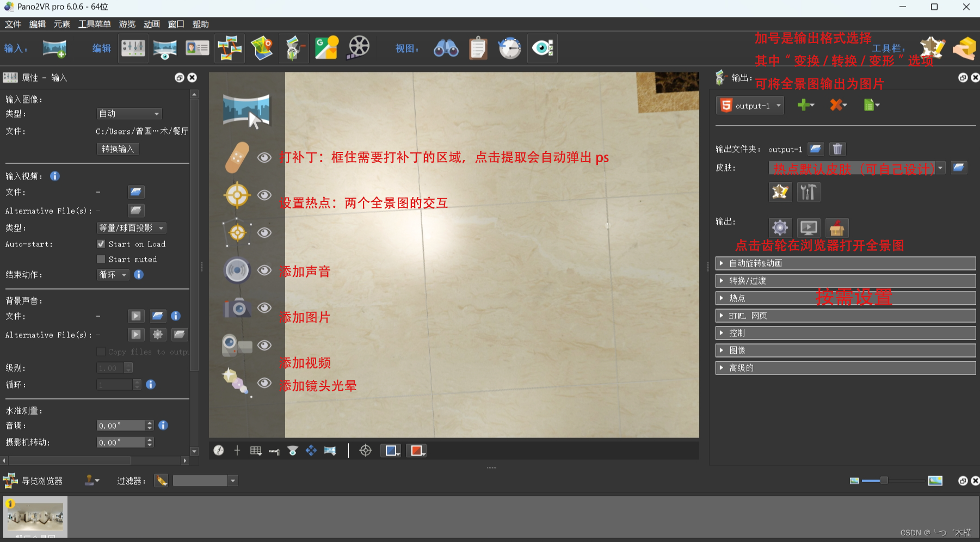980x542 pixels.
Task: Expand the auto rotation & animation section
Action: [845, 263]
